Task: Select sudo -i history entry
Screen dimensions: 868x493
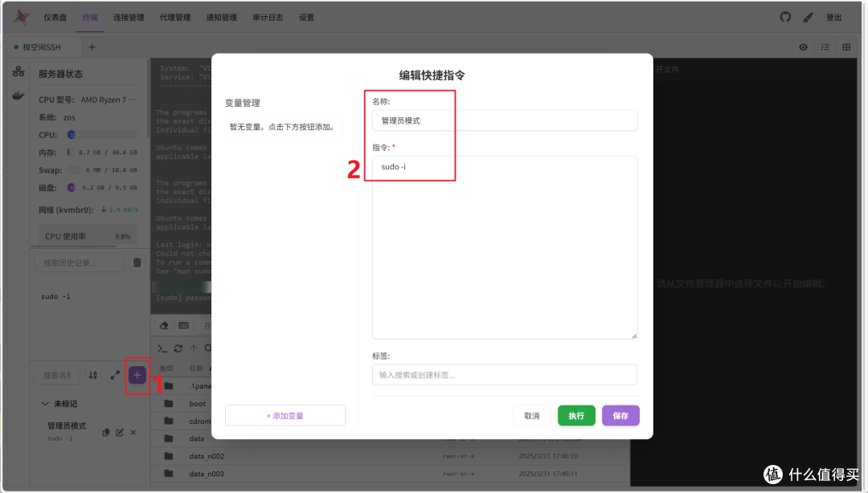Action: click(x=56, y=296)
